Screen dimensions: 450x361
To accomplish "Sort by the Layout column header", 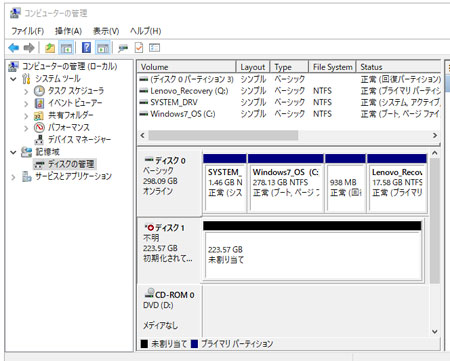I will pos(253,67).
